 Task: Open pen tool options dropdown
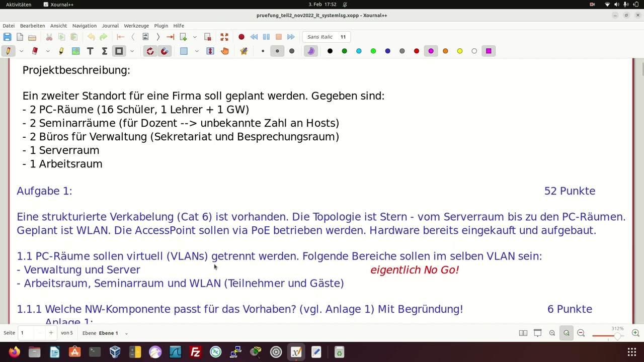(x=21, y=51)
